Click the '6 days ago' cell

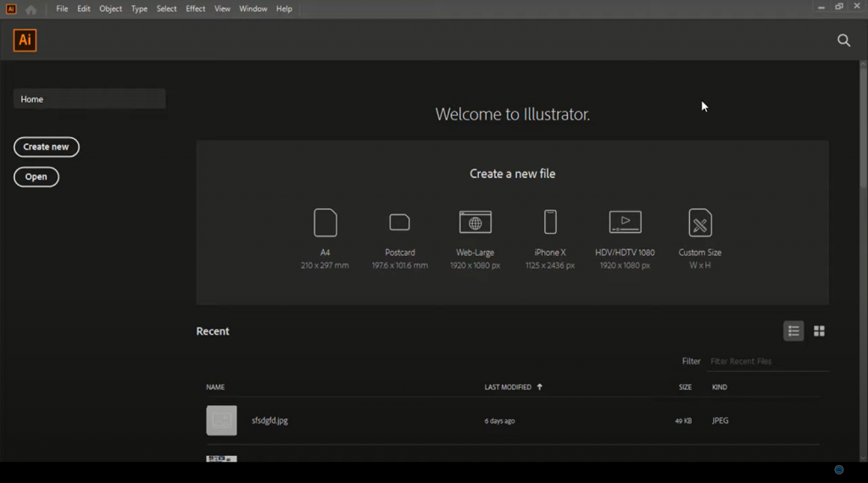point(499,421)
